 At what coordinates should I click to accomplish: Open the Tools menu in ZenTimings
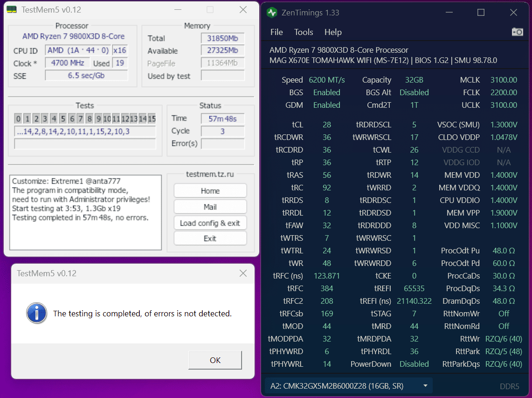[x=304, y=32]
